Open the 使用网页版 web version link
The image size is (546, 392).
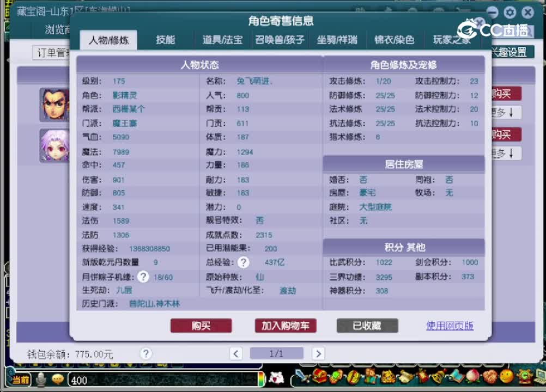(450, 326)
